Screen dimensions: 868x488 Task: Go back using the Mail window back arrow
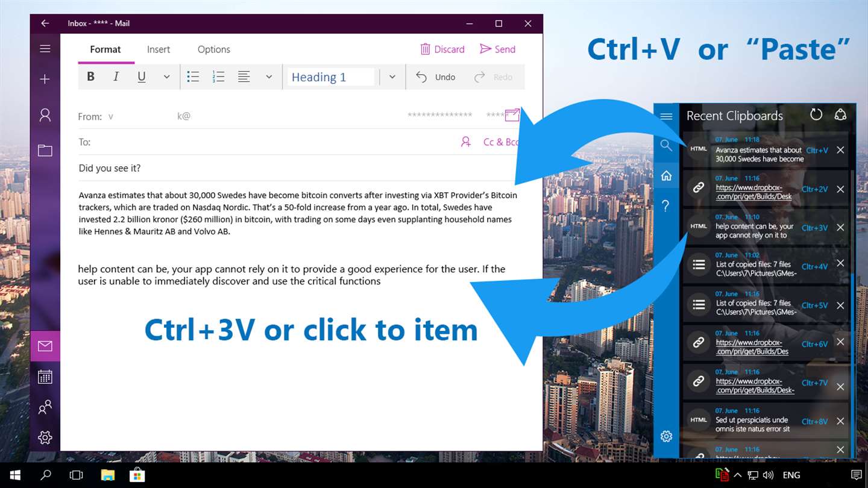pos(45,23)
